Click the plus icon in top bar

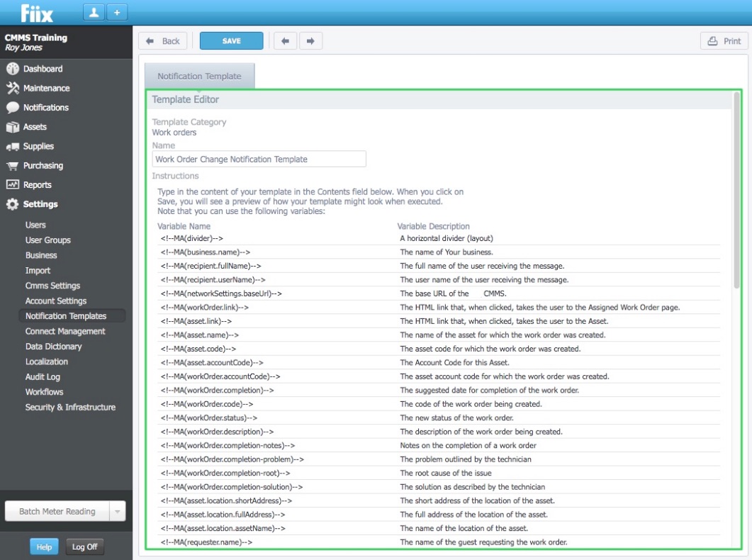point(117,13)
